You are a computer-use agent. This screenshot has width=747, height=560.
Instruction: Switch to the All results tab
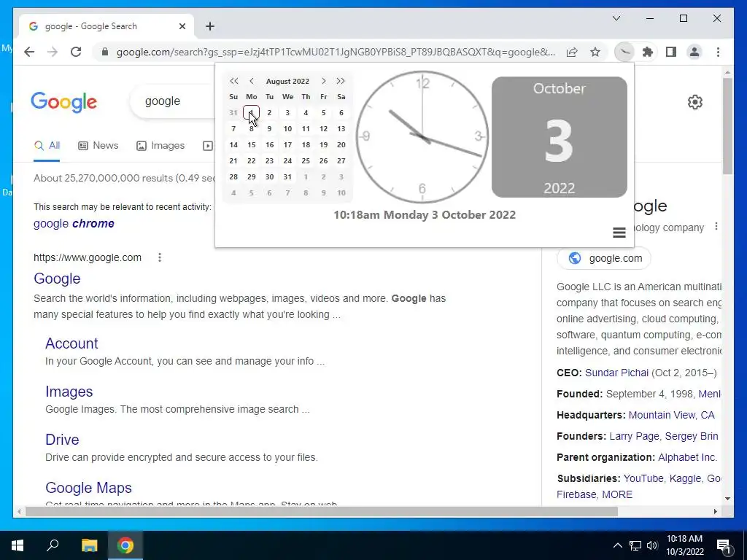pyautogui.click(x=47, y=146)
